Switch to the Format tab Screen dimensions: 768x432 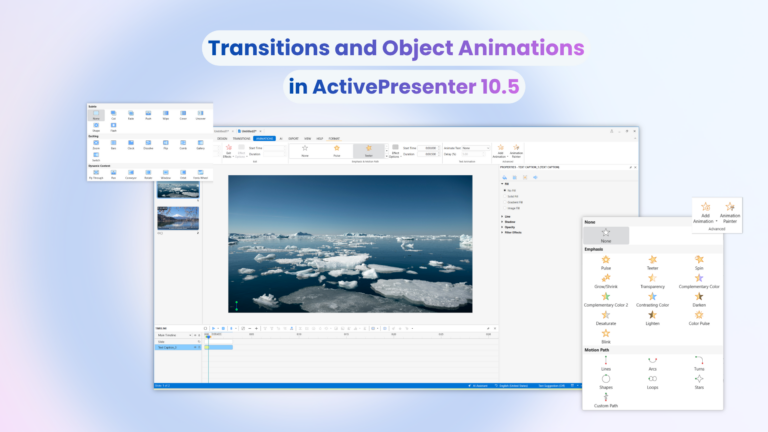pos(334,139)
